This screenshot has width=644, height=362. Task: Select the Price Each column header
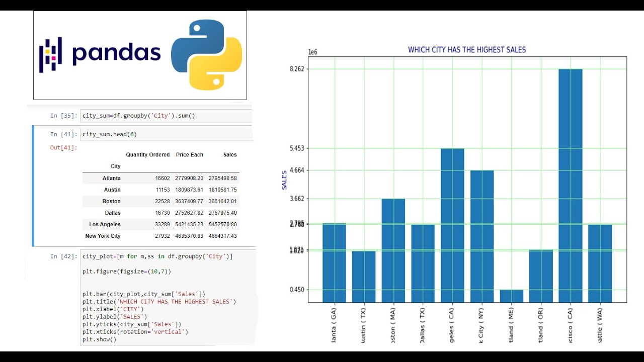[190, 155]
